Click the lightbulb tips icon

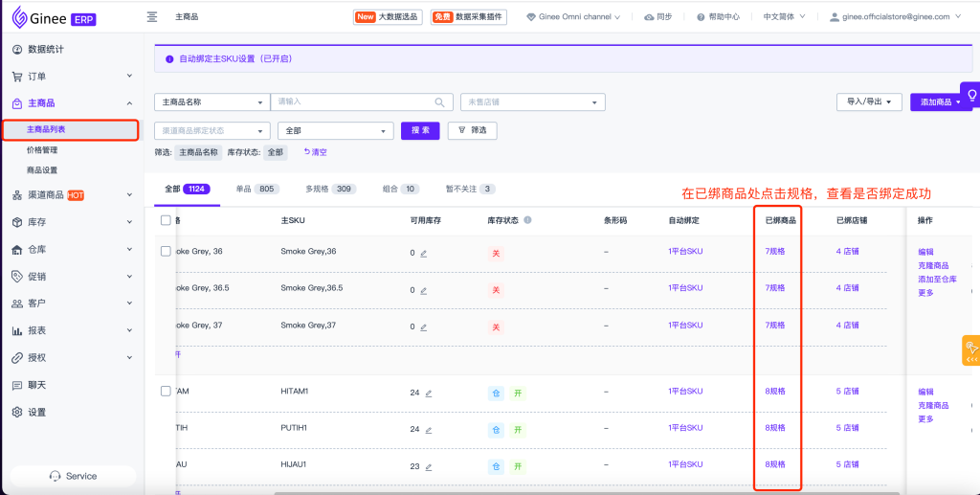pyautogui.click(x=971, y=96)
